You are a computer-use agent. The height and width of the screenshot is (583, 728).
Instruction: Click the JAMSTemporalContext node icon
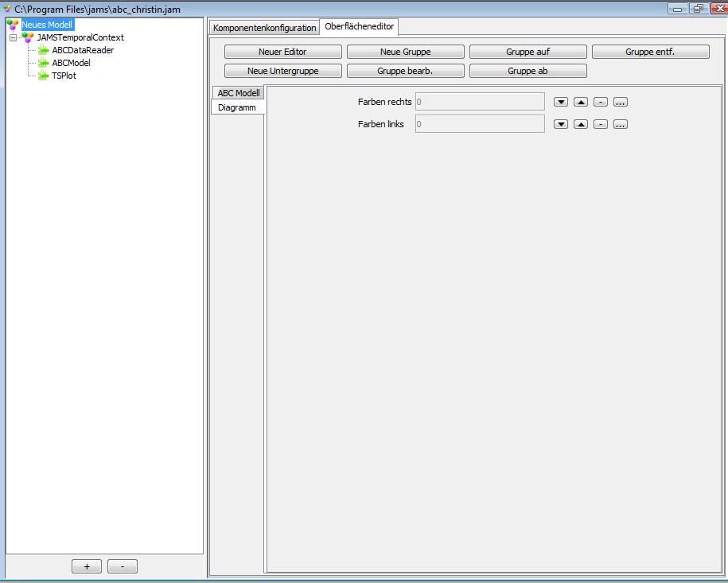click(x=29, y=37)
